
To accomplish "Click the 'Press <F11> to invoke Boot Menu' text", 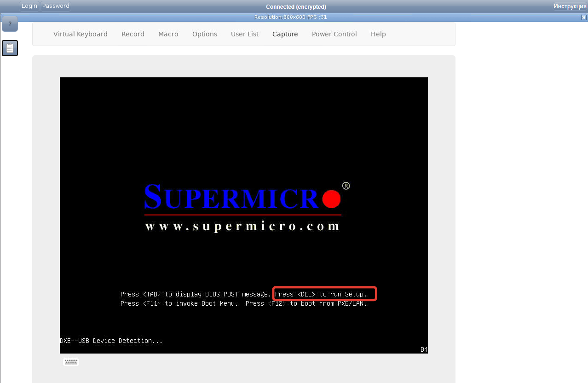I will (179, 303).
